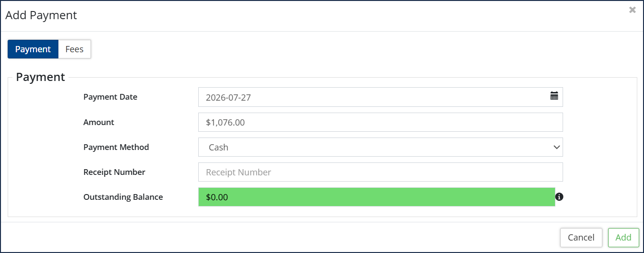Click the green Add button
Image resolution: width=644 pixels, height=253 pixels.
coord(623,237)
